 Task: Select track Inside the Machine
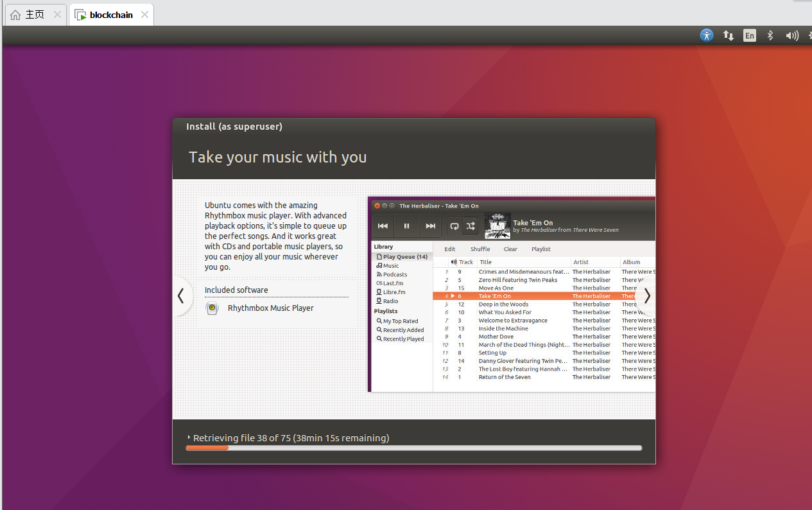(x=544, y=328)
